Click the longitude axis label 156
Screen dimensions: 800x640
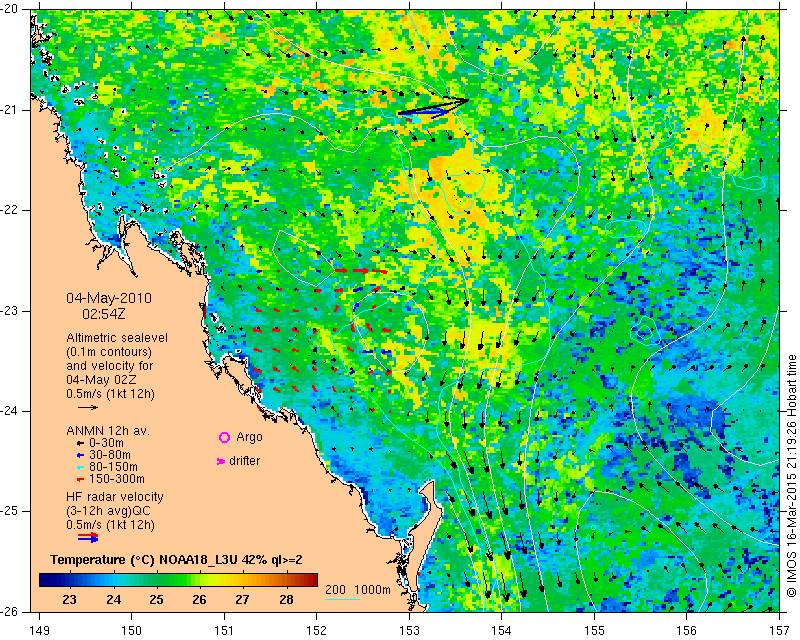point(687,630)
